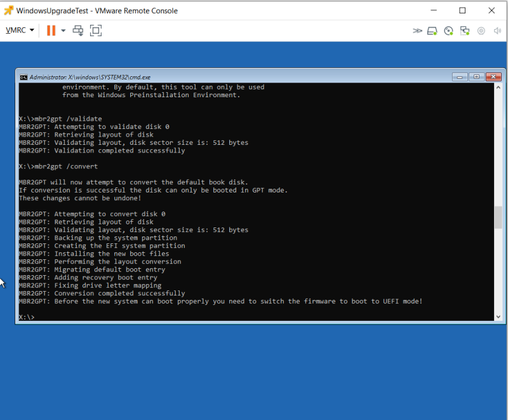Viewport: 508px width, 420px height.
Task: Click the 'X:\>mbr2gpt /validate' command line
Action: pyautogui.click(x=60, y=119)
